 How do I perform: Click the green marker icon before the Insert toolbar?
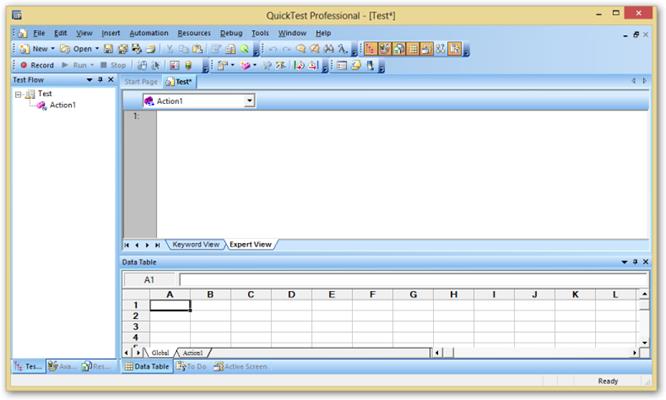189,65
